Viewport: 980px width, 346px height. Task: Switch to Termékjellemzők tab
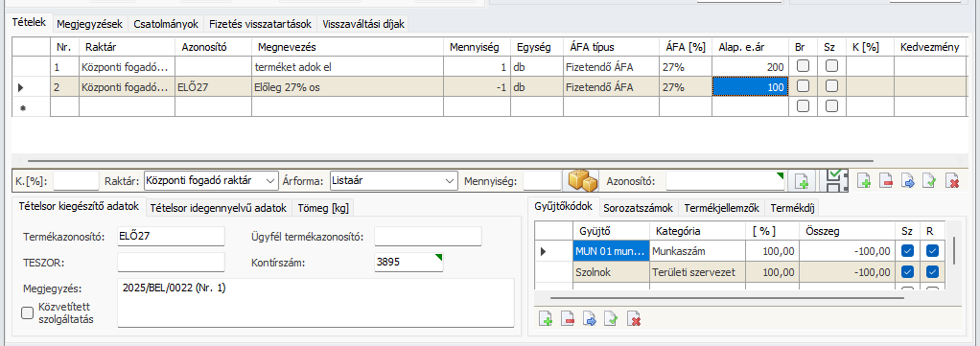coord(721,208)
